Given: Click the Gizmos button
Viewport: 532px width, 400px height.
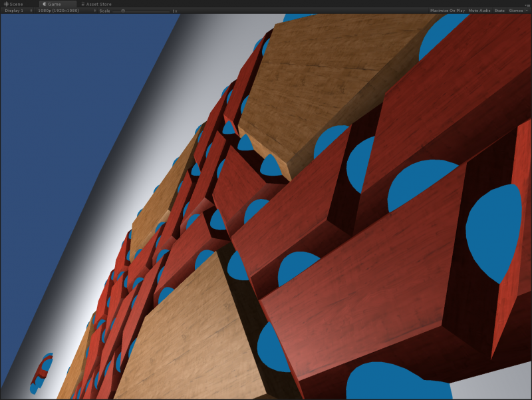Looking at the screenshot, I should (515, 11).
